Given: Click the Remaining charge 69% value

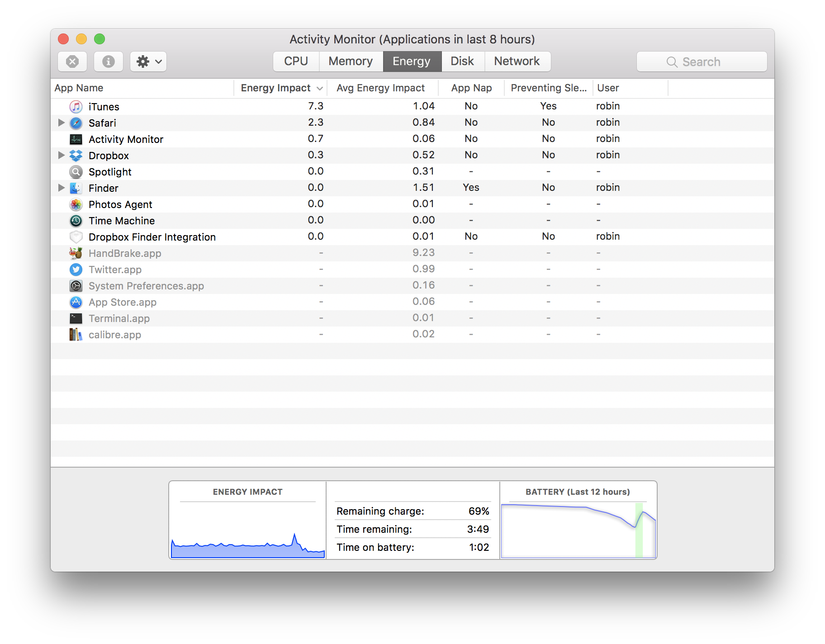Looking at the screenshot, I should point(479,511).
